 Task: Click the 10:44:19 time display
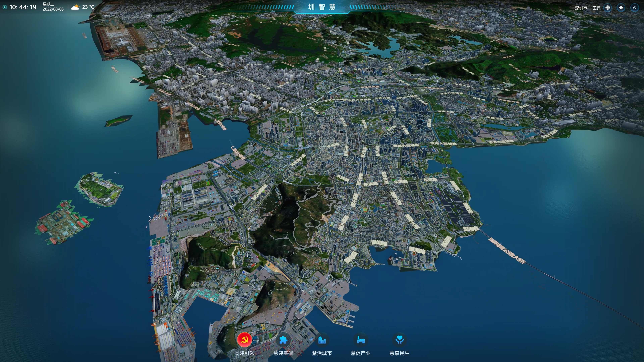coord(23,7)
